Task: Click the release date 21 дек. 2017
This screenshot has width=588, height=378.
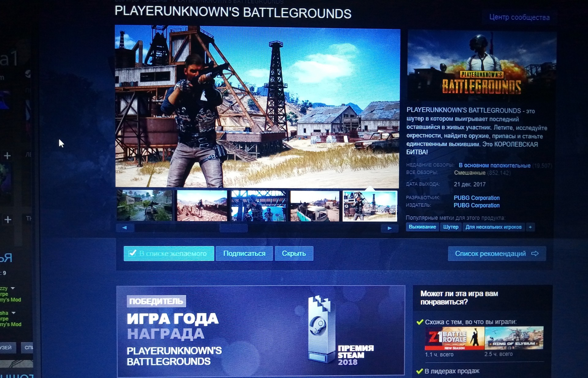Action: pyautogui.click(x=469, y=184)
